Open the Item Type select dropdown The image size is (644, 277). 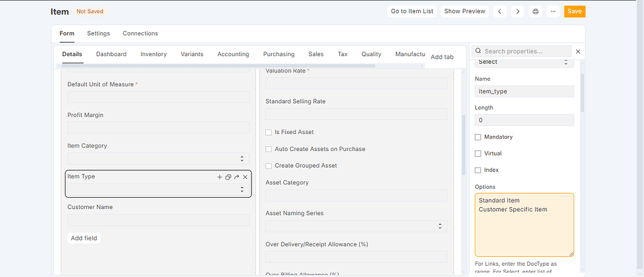[x=158, y=189]
